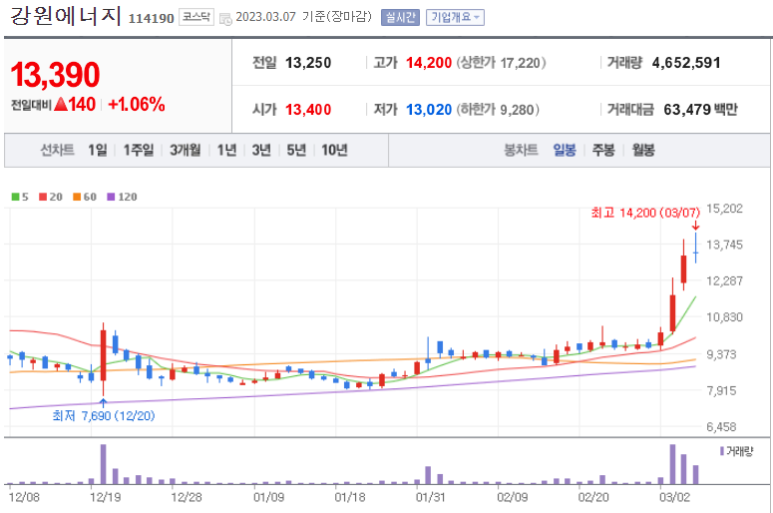
Task: Click the orange 60-day moving average legend
Action: (x=85, y=197)
